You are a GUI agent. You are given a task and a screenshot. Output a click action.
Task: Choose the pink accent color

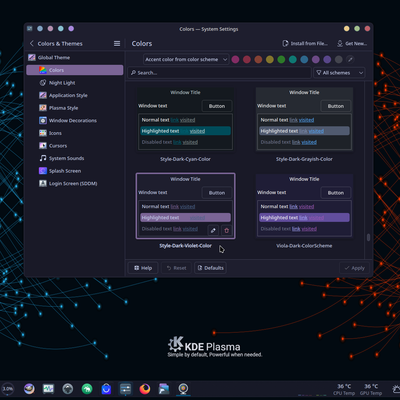click(x=235, y=59)
